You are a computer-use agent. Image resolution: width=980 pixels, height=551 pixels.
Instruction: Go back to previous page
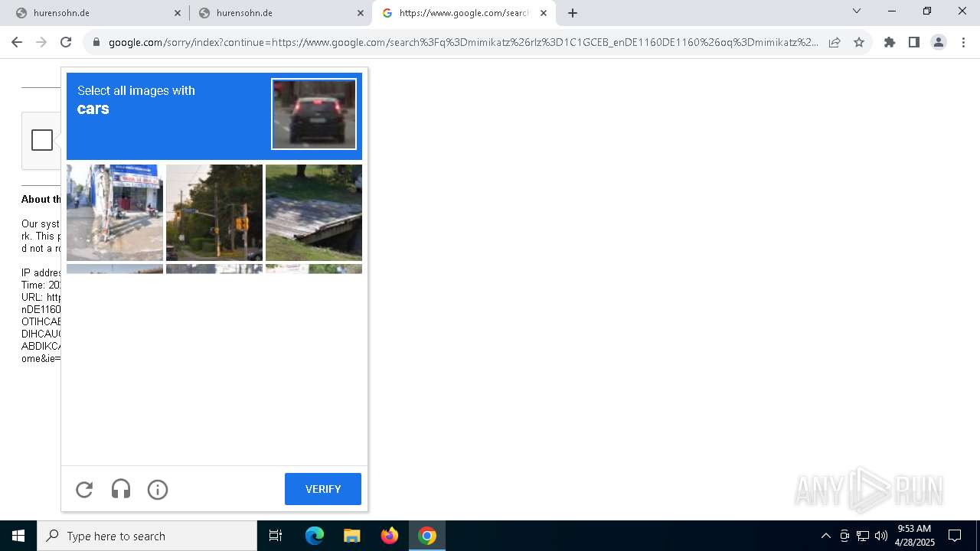pyautogui.click(x=17, y=42)
